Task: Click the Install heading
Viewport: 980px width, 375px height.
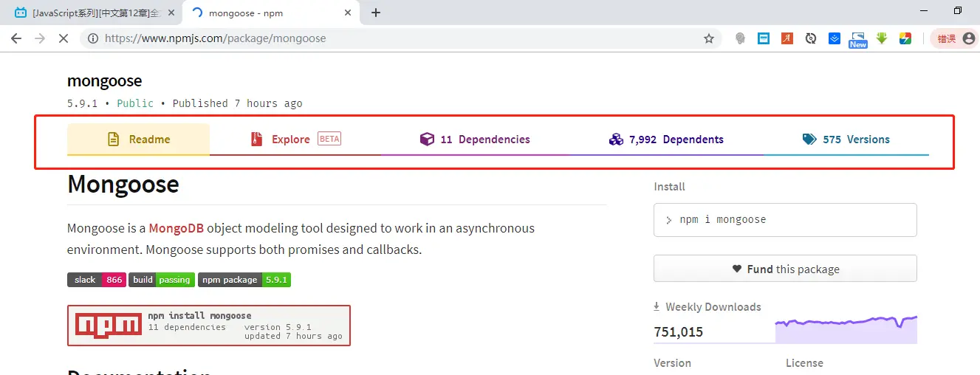Action: pos(669,187)
